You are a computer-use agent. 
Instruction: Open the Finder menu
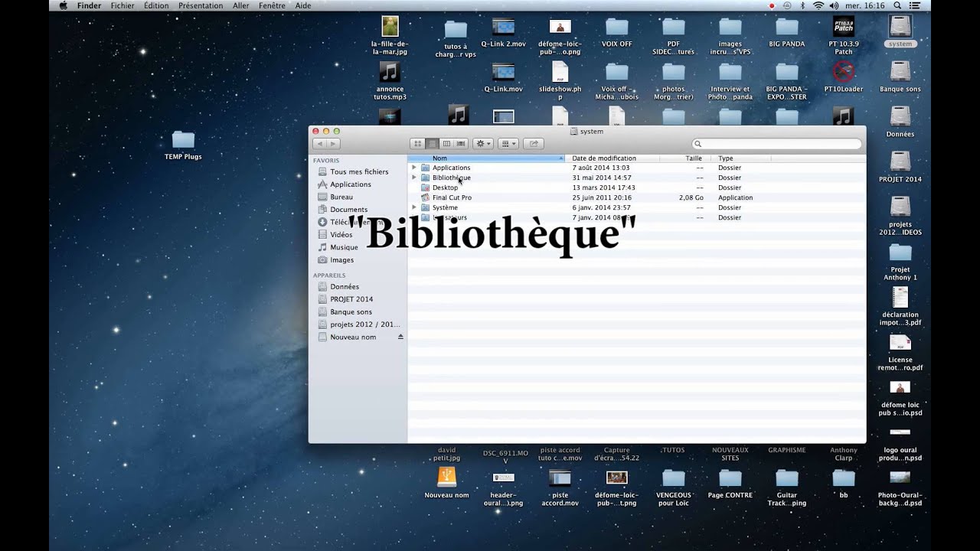(89, 5)
